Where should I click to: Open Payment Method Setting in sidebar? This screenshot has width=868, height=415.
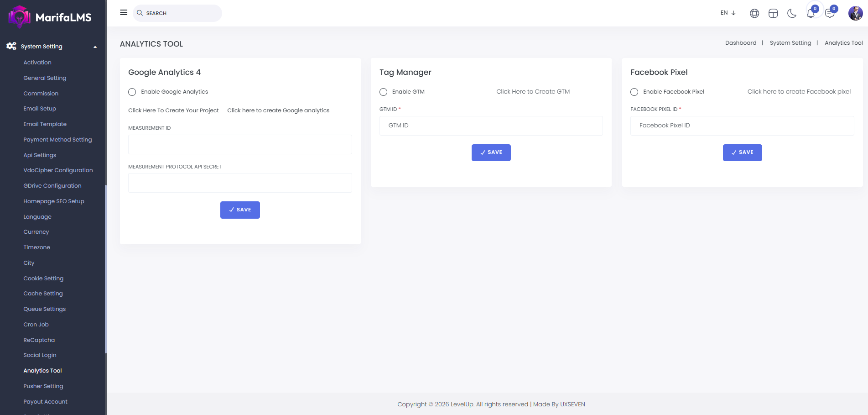pos(57,140)
